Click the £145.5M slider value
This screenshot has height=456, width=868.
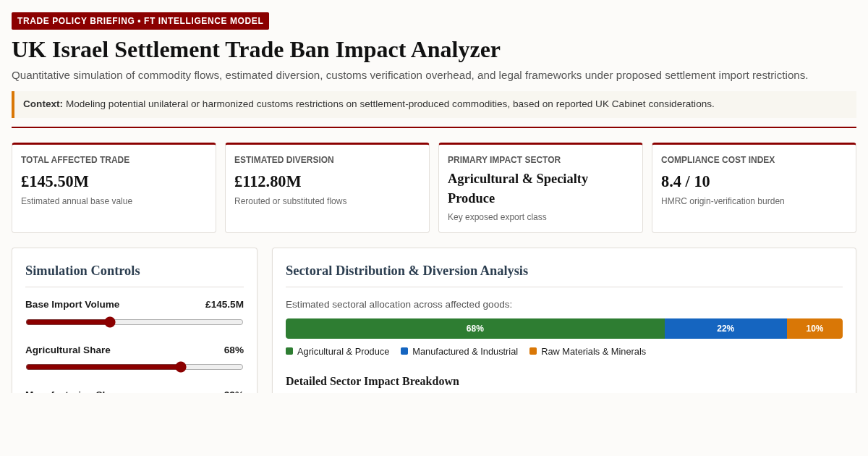coord(224,305)
